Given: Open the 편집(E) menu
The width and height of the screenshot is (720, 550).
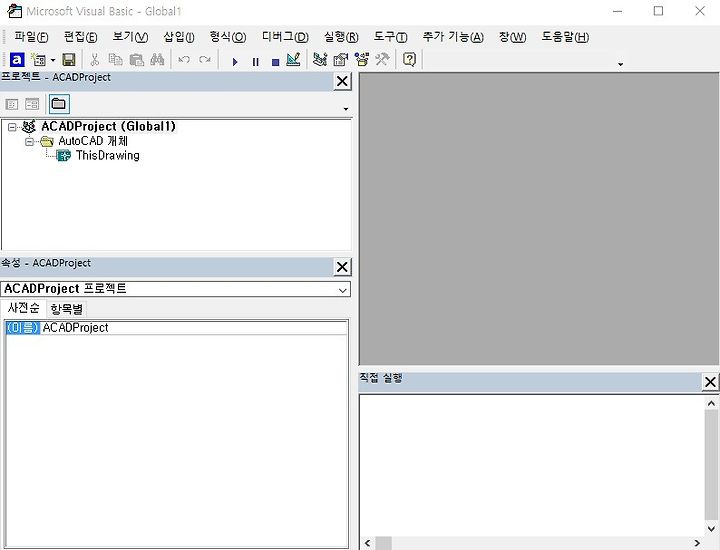Looking at the screenshot, I should [x=80, y=37].
